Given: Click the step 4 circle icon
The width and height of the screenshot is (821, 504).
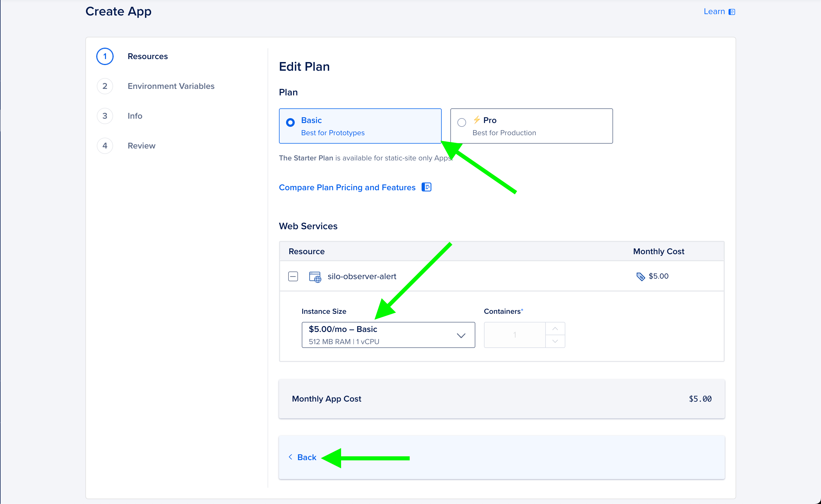Looking at the screenshot, I should (x=105, y=146).
